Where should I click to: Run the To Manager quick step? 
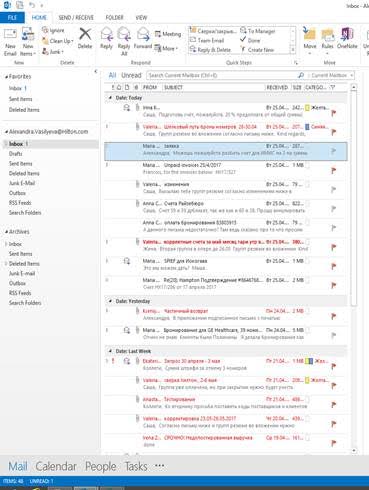click(x=258, y=31)
